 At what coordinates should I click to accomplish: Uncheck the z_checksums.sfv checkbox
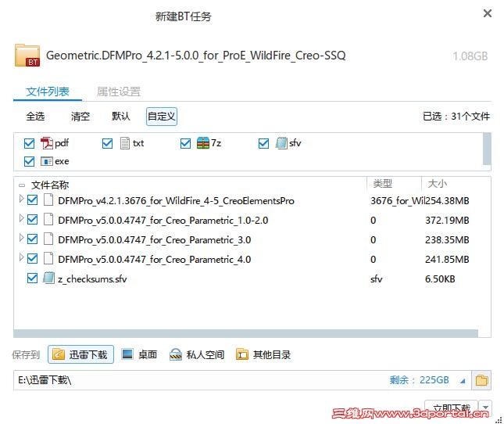pos(33,278)
